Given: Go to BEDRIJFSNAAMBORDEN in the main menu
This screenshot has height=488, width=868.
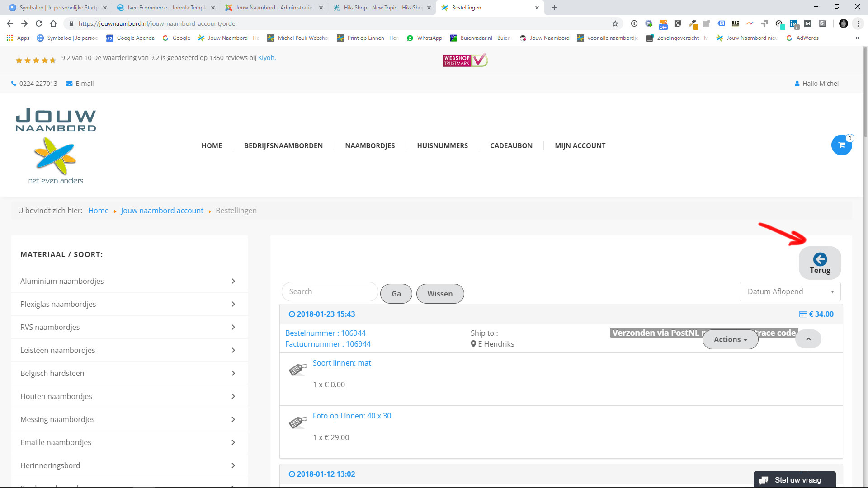Looking at the screenshot, I should pos(283,145).
